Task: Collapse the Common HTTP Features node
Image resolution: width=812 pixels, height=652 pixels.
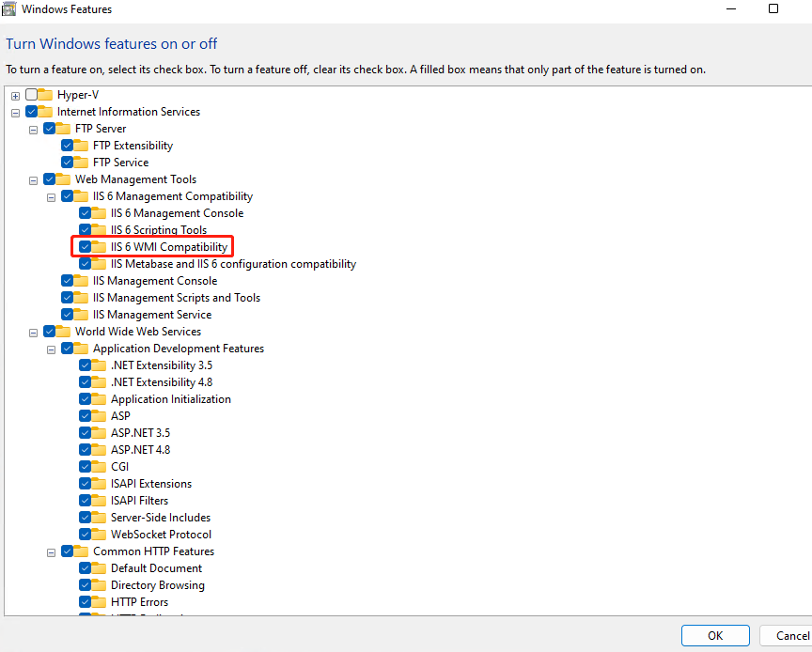Action: (52, 553)
